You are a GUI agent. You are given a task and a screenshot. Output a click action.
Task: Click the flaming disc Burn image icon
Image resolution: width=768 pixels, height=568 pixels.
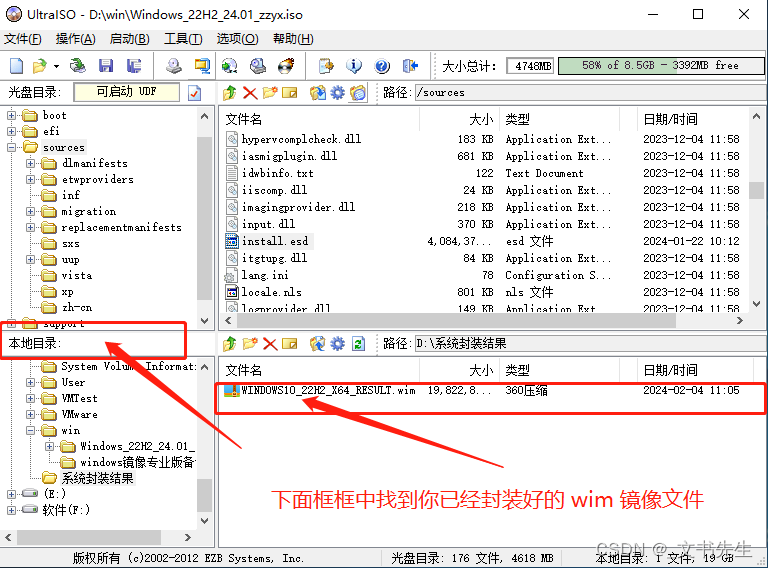pyautogui.click(x=286, y=66)
